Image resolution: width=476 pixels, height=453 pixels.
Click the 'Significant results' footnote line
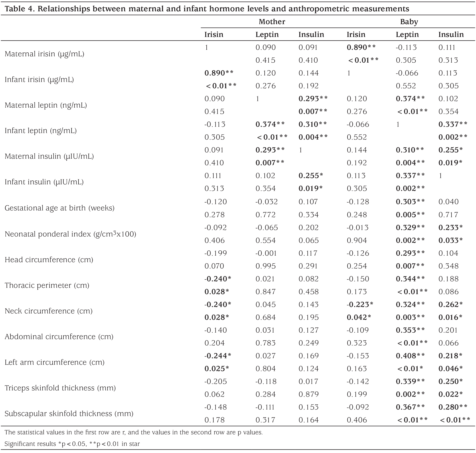pos(72,444)
